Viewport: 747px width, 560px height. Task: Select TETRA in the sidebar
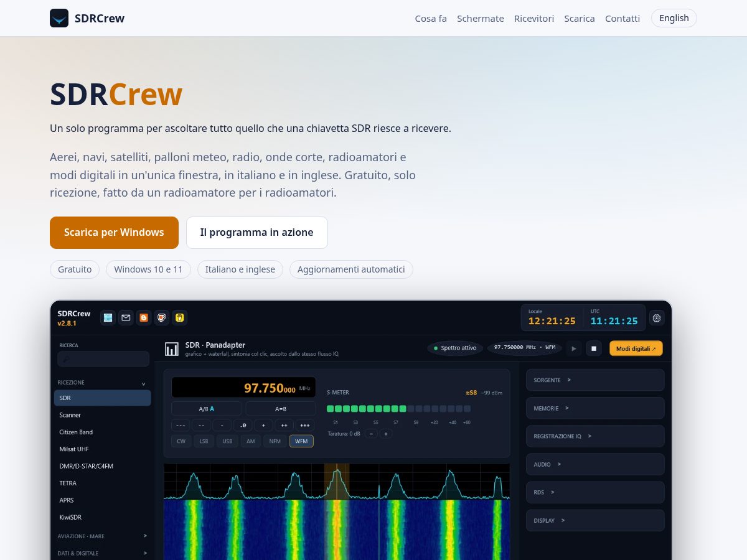coord(103,483)
